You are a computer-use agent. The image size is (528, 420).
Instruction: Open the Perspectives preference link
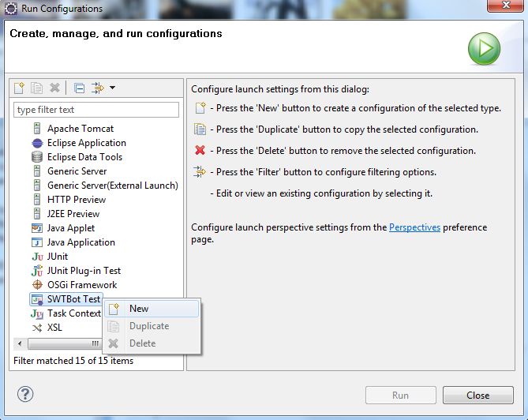[414, 227]
